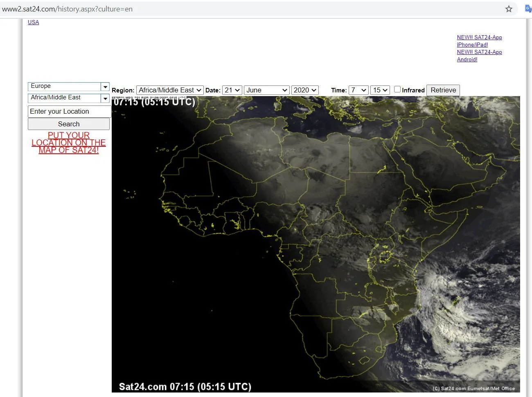Click the Africa satellite map image
The width and height of the screenshot is (532, 397).
(316, 244)
